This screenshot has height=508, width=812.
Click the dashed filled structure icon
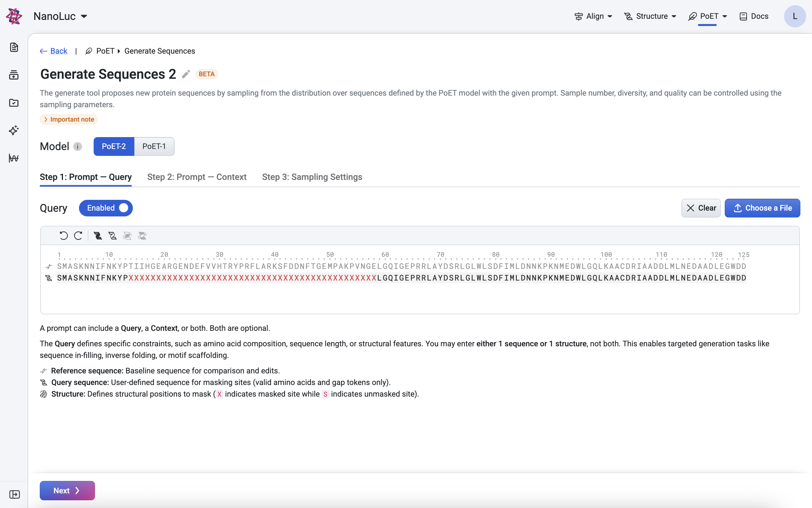click(142, 235)
